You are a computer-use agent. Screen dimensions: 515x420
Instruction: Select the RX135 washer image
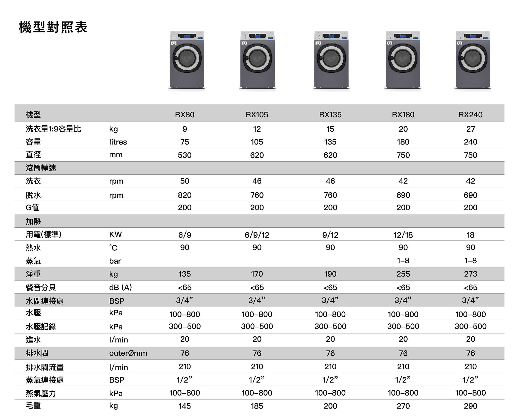[331, 59]
